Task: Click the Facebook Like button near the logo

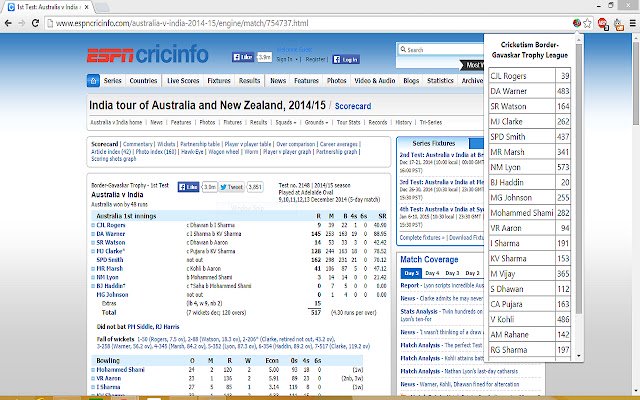Action: click(x=242, y=57)
